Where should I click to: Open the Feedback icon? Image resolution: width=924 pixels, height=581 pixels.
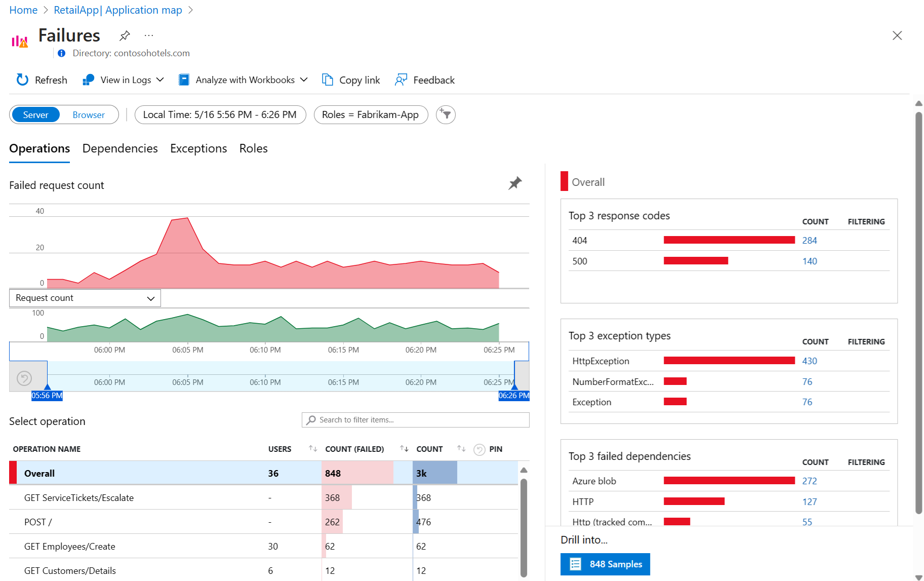coord(401,80)
